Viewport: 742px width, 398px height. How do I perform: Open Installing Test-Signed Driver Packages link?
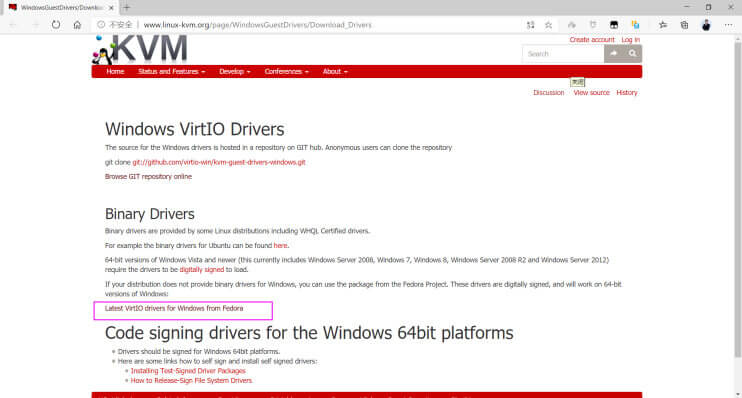tap(188, 371)
